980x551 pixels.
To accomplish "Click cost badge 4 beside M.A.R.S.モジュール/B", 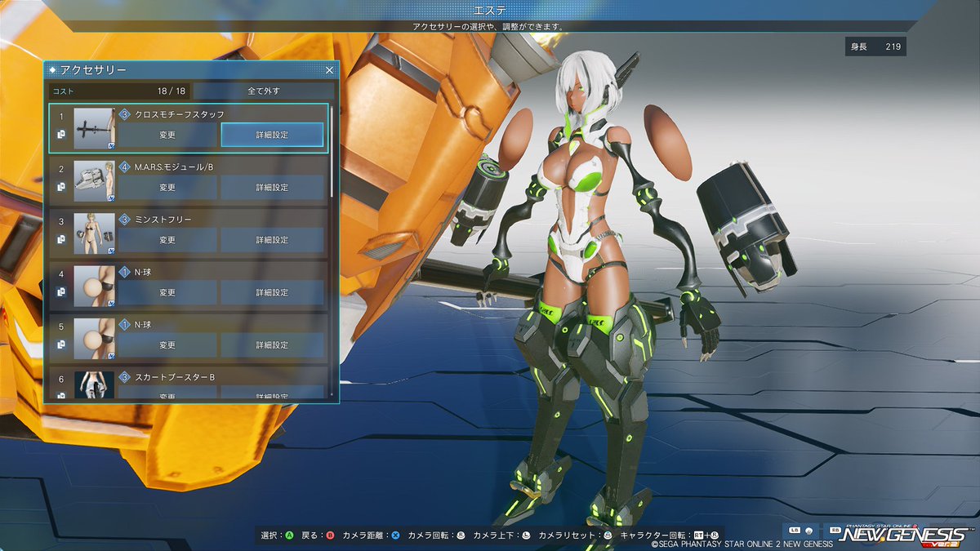I will (125, 167).
